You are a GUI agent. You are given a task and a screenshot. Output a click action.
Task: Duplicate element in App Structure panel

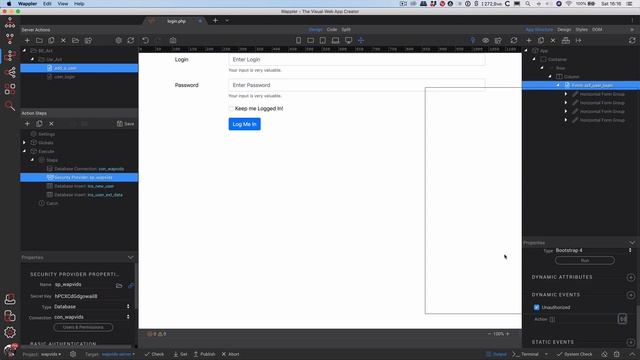click(541, 40)
